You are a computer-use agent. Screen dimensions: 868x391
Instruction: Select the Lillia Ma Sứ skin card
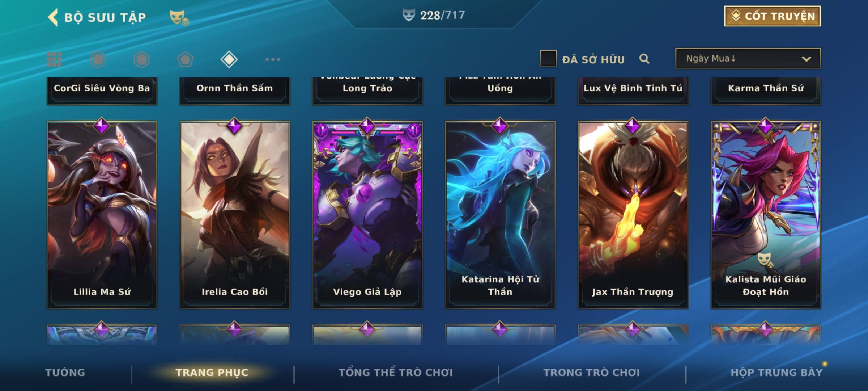click(x=102, y=215)
